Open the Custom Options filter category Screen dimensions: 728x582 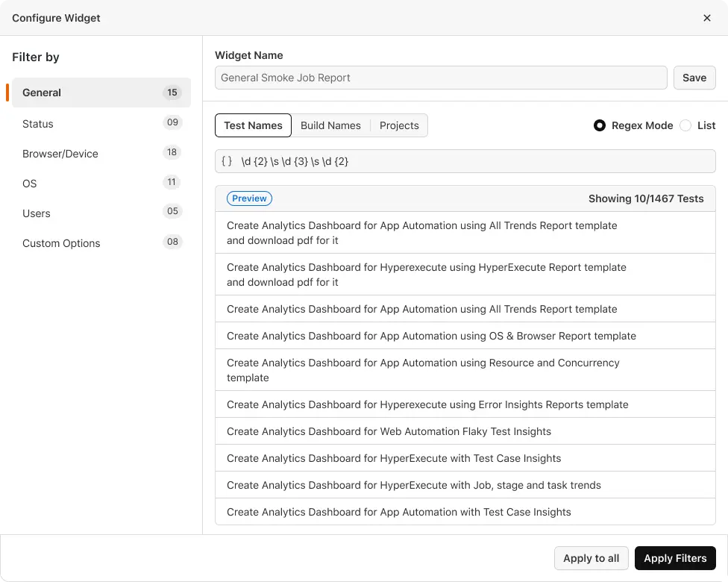[x=101, y=243]
